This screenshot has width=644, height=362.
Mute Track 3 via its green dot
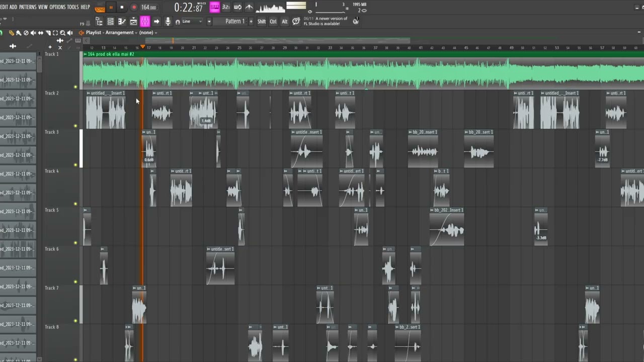pyautogui.click(x=75, y=164)
